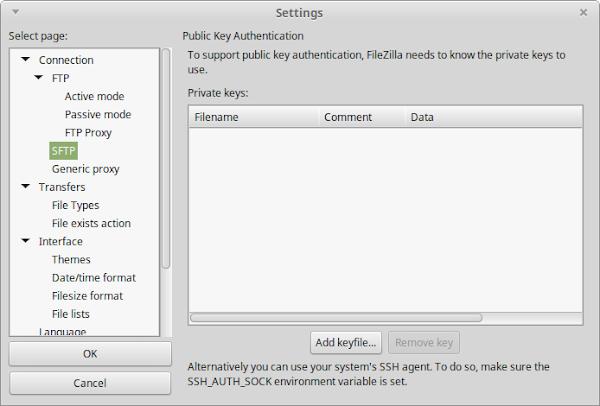Screen dimensions: 600x406
Task: Click the page tree vertical scrollbar
Action: click(x=166, y=159)
